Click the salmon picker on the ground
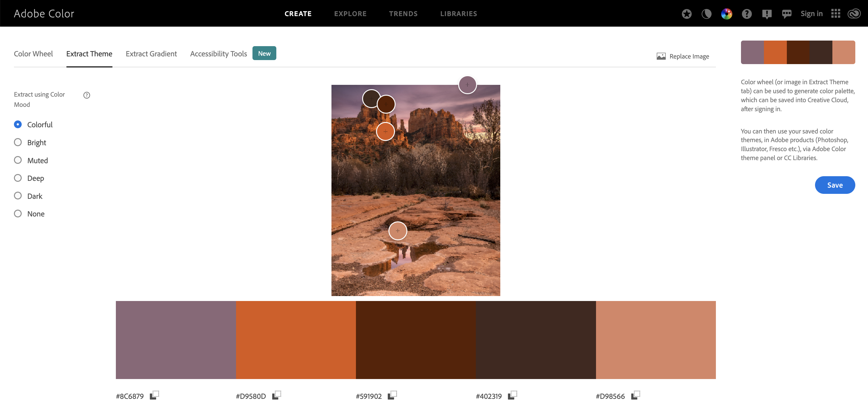The height and width of the screenshot is (410, 868). point(398,231)
